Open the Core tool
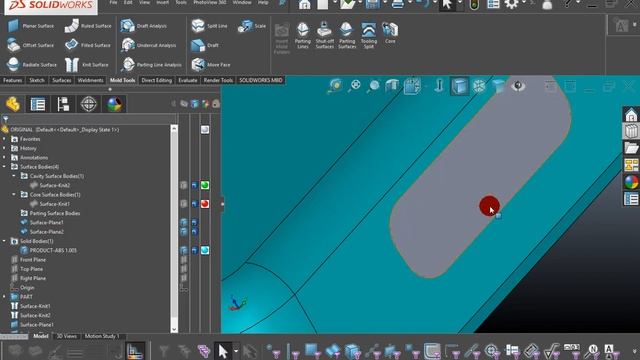 click(390, 33)
